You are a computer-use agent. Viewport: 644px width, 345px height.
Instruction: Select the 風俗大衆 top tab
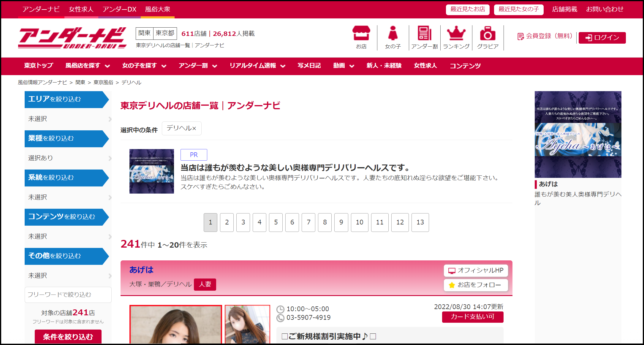click(158, 9)
